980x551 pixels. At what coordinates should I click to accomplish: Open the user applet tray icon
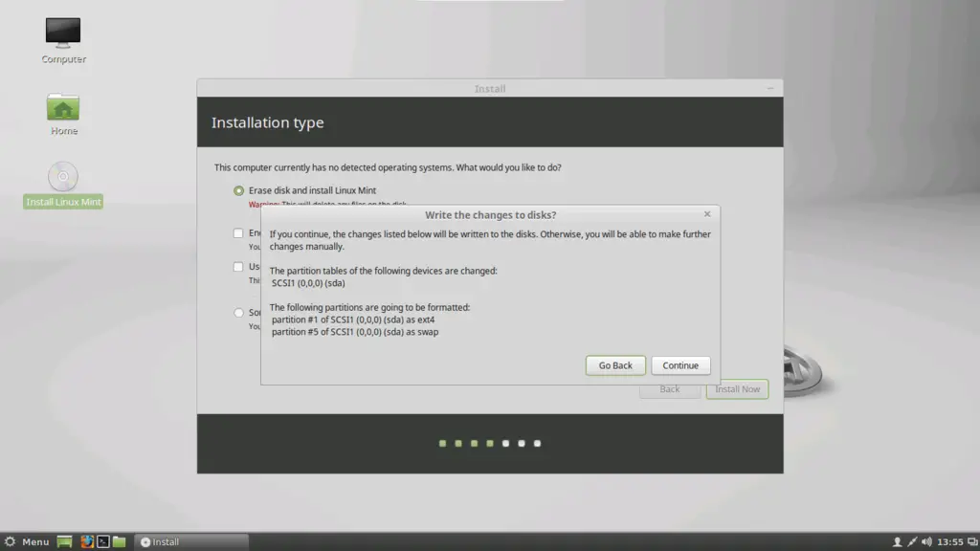tap(897, 541)
